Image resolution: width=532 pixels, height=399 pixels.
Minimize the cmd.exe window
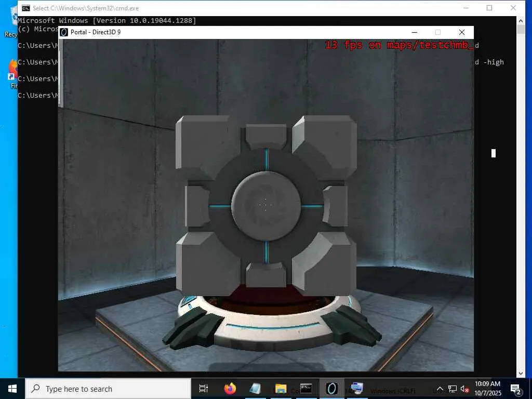466,8
